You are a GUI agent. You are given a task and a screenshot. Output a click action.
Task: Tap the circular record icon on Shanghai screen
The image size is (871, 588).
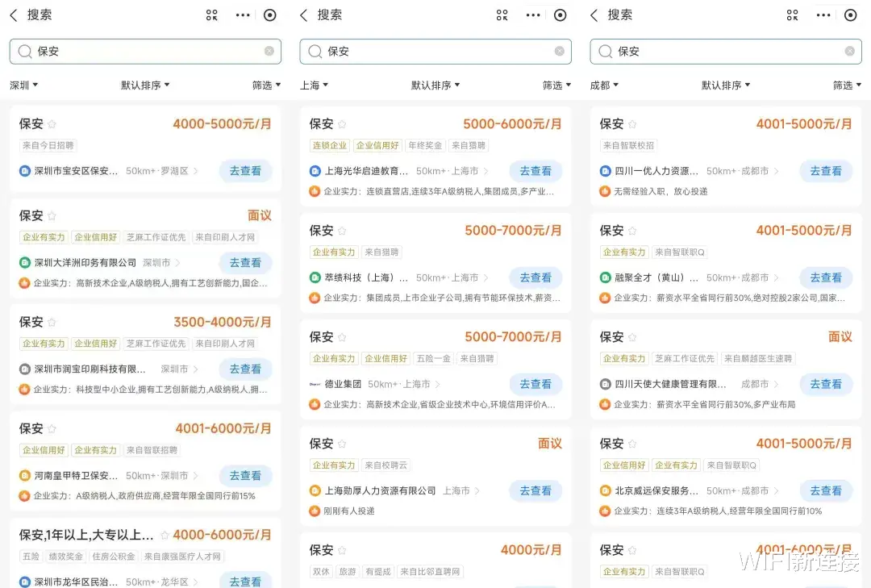[x=561, y=15]
